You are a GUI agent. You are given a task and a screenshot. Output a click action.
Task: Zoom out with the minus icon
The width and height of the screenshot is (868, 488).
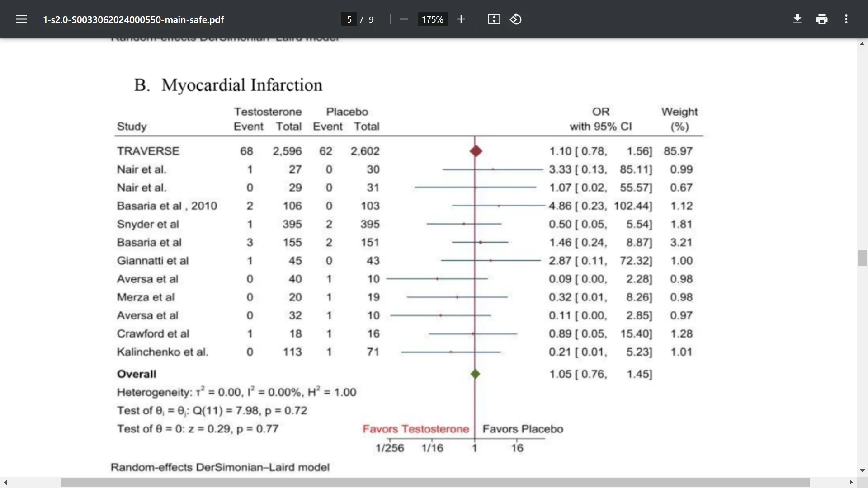pos(404,19)
